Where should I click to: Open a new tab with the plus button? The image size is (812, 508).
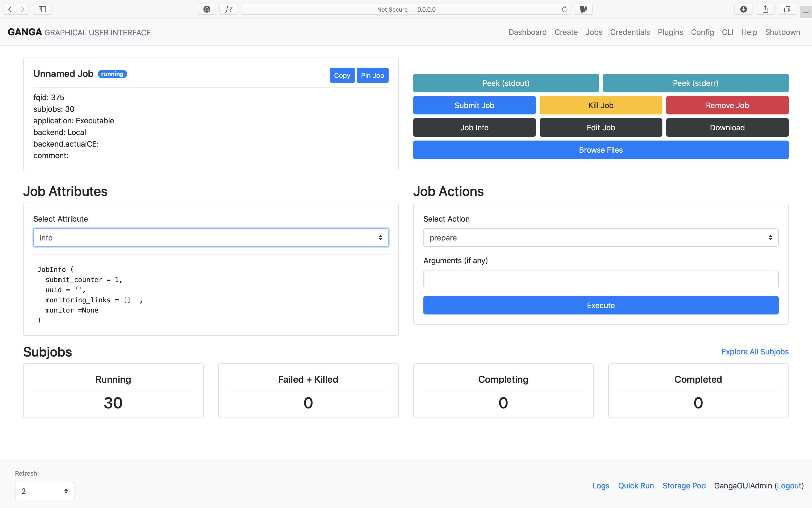pyautogui.click(x=806, y=12)
